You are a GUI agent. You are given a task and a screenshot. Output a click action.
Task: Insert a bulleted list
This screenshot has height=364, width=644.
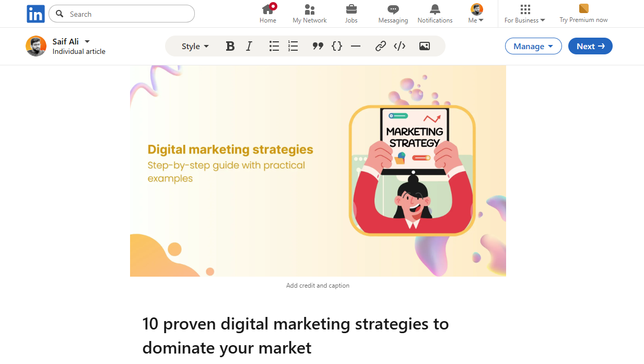[274, 46]
